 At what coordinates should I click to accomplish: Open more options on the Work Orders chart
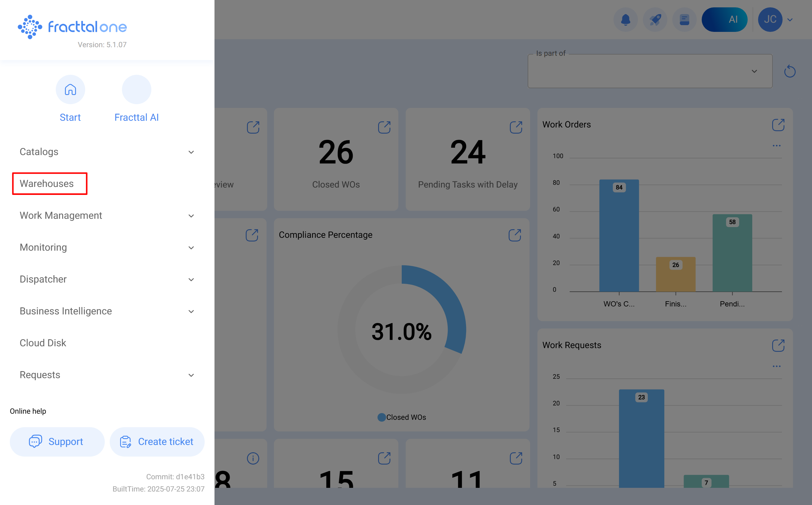[x=776, y=145]
